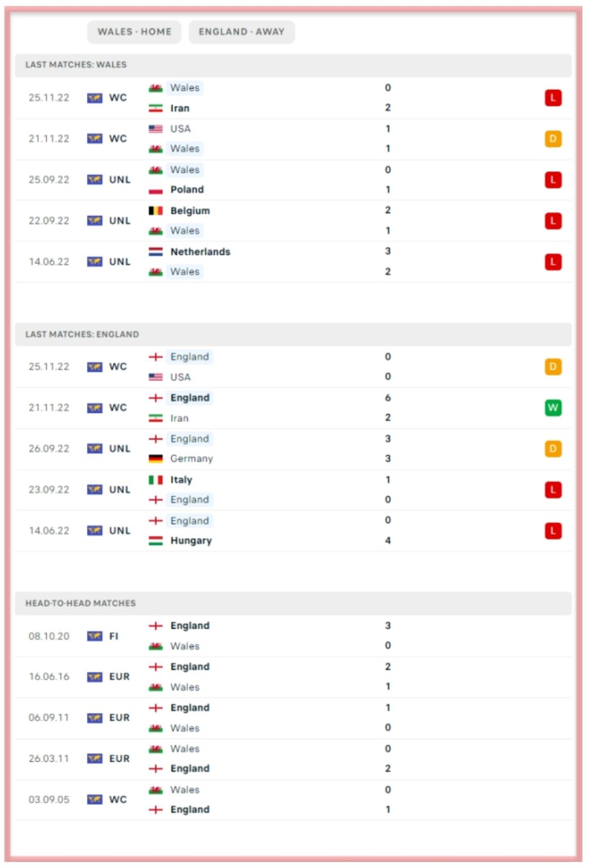Viewport: 589px width, 868px height.
Task: Click the Netherlands flag icon
Action: 155,251
